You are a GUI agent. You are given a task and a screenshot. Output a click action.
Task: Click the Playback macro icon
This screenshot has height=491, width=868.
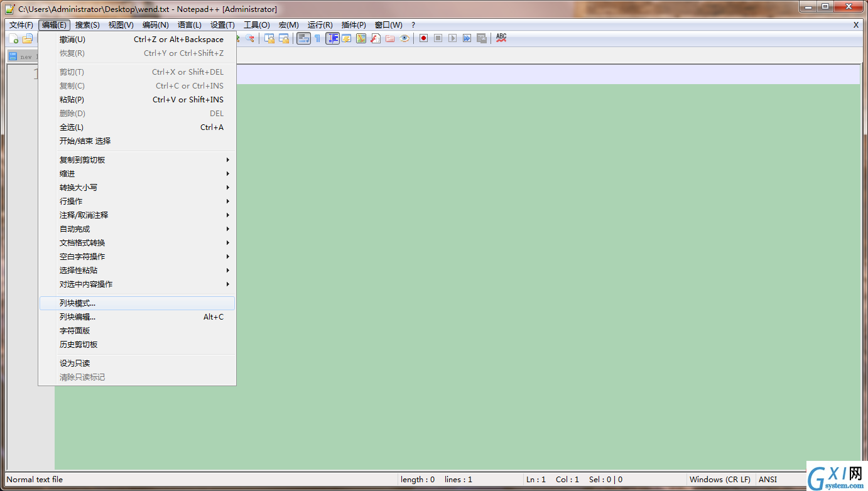[x=452, y=38]
